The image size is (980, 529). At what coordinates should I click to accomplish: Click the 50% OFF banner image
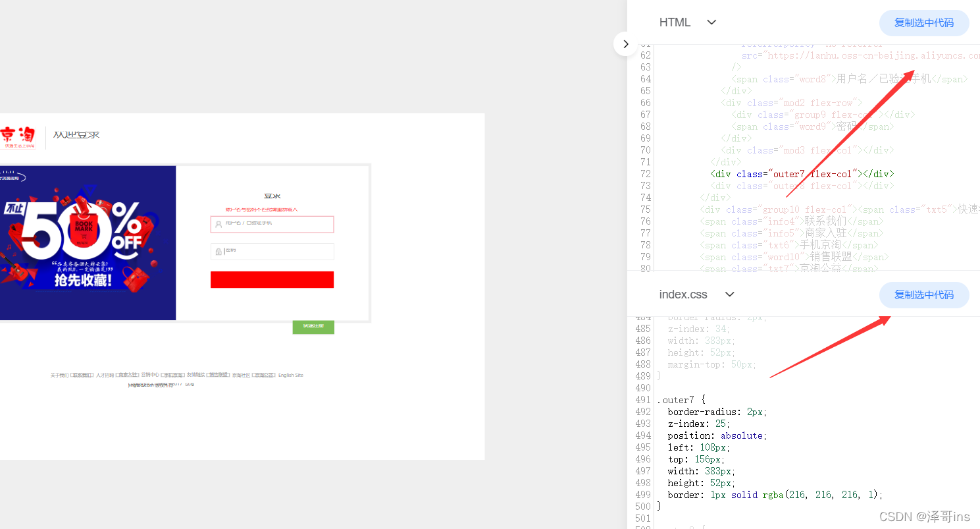pyautogui.click(x=88, y=243)
